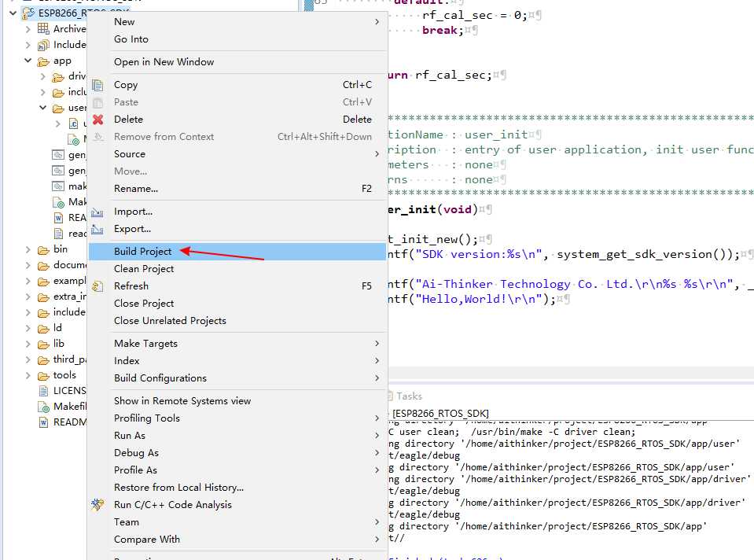Viewport: 754px width, 560px height.
Task: Click the README file icon under app
Action: pyautogui.click(x=58, y=218)
